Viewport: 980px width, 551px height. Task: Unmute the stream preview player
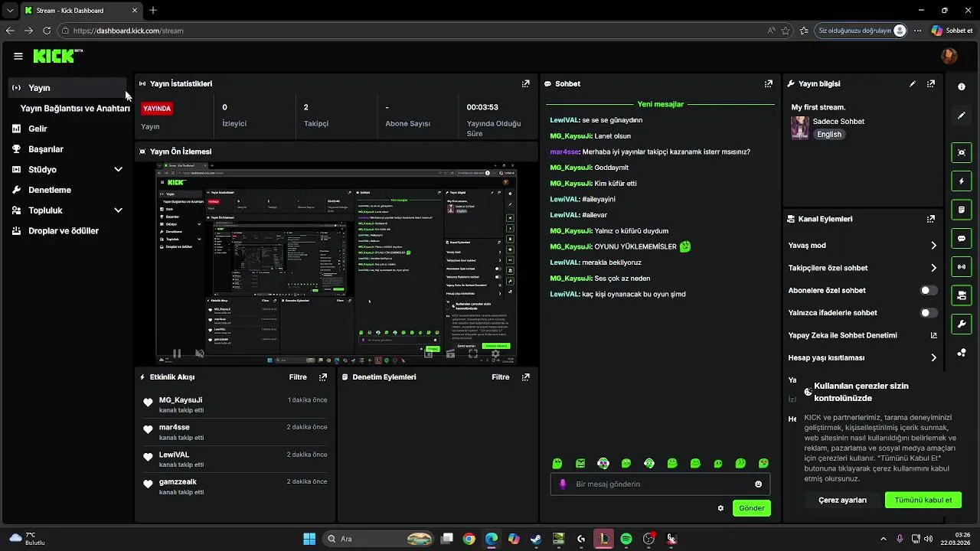point(200,354)
